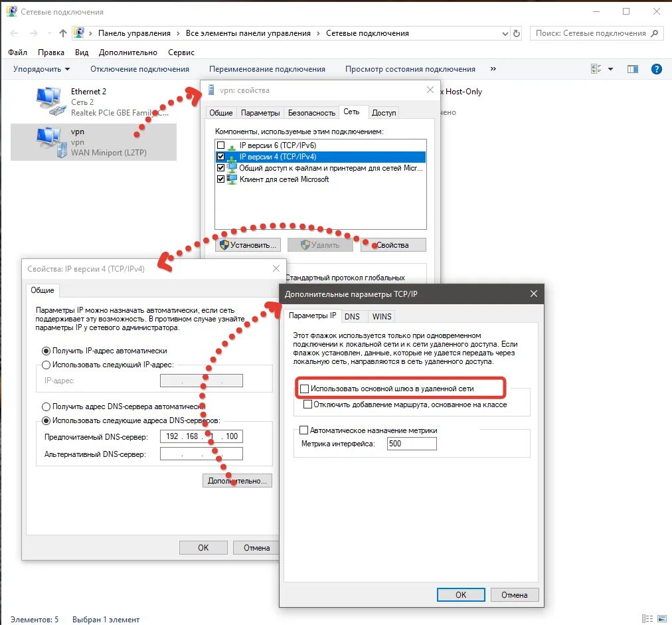Switch to the Параметры IP tab
This screenshot has height=625, width=672.
(x=313, y=315)
